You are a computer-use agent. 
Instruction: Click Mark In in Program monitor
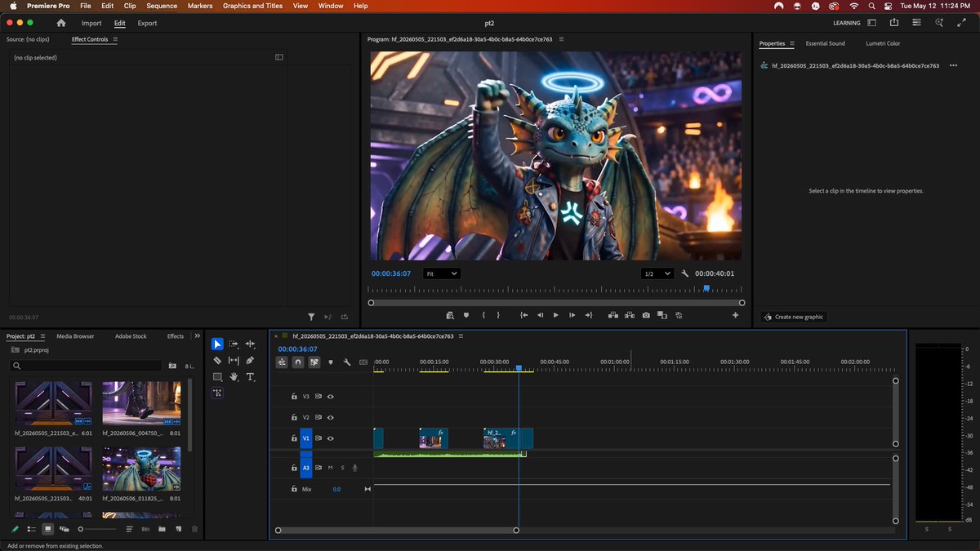click(483, 315)
